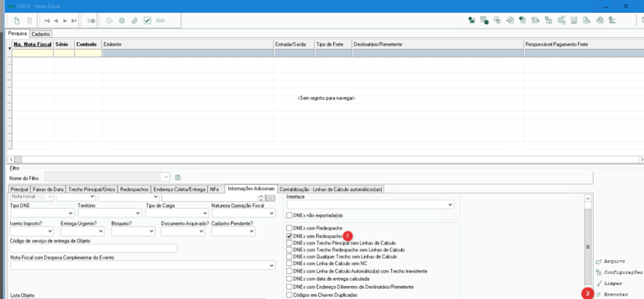Open the Isento Imposto? dropdown
The height and width of the screenshot is (299, 644).
point(49,232)
